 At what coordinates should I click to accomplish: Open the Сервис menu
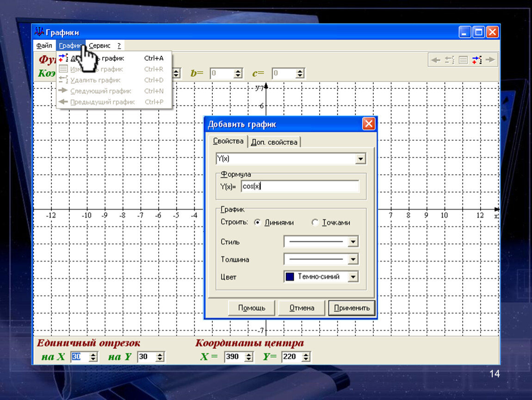point(99,46)
